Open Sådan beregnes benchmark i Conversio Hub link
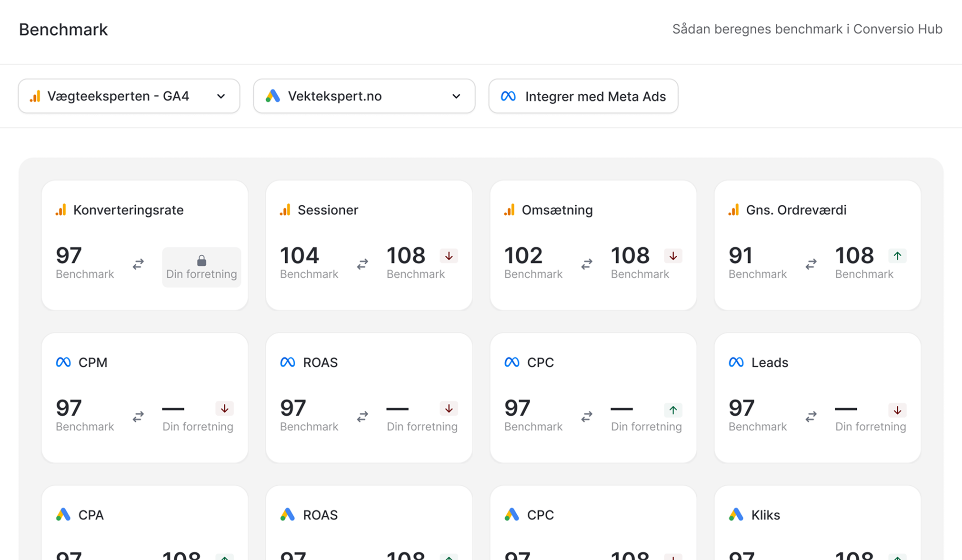 point(807,29)
